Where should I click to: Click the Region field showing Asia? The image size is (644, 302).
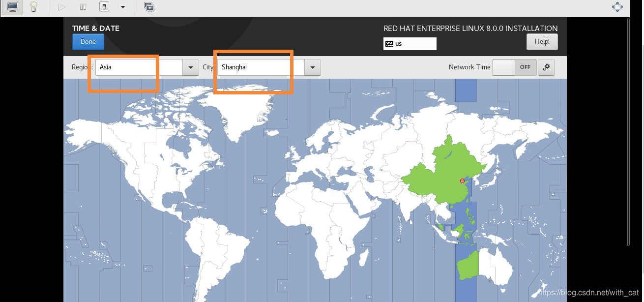point(139,67)
